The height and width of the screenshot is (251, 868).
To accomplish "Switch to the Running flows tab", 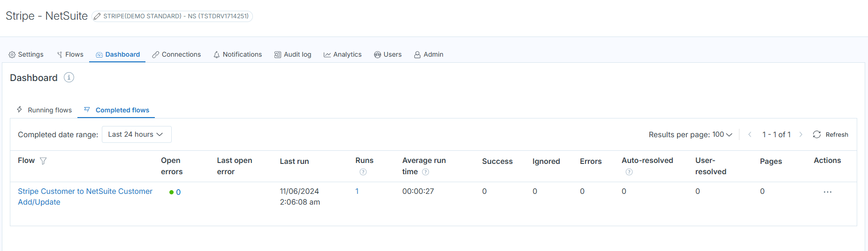I will point(45,110).
